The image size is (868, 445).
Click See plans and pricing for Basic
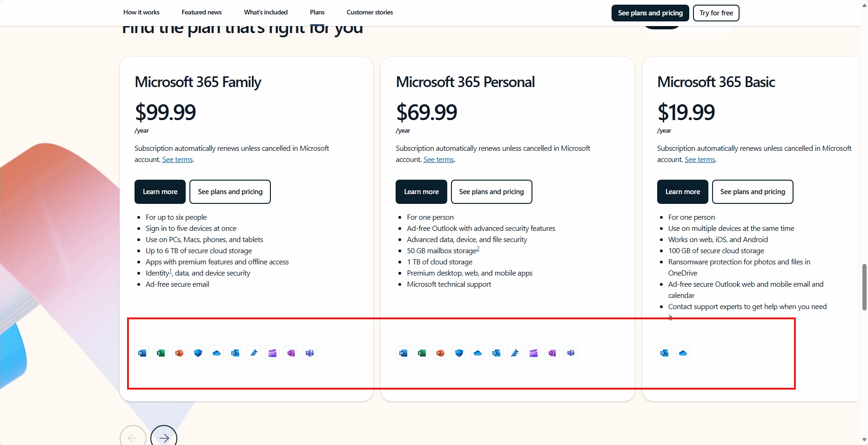pyautogui.click(x=753, y=192)
